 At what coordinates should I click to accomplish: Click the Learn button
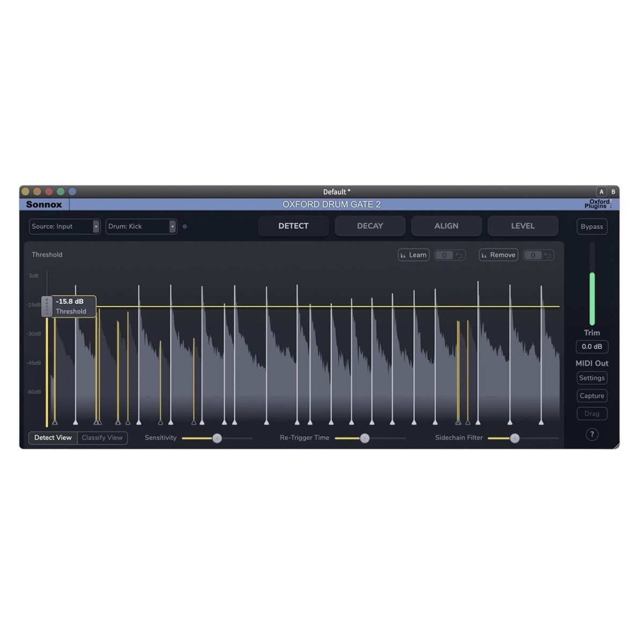point(414,255)
